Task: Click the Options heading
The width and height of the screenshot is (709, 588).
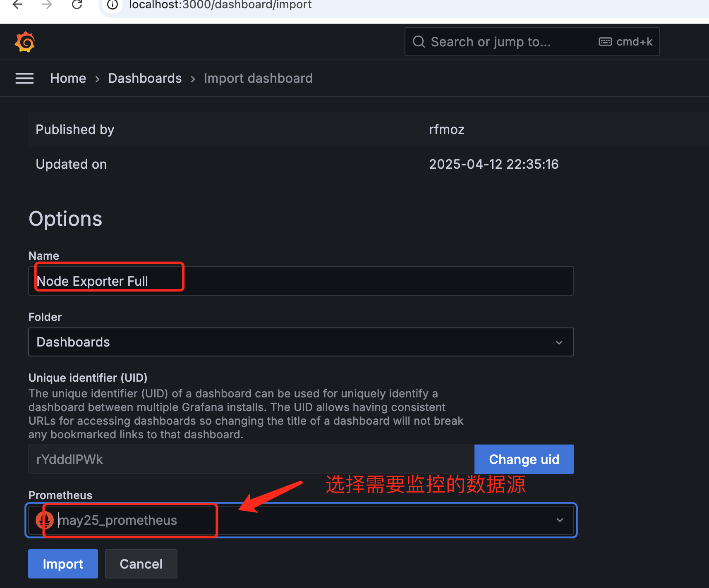Action: coord(65,219)
